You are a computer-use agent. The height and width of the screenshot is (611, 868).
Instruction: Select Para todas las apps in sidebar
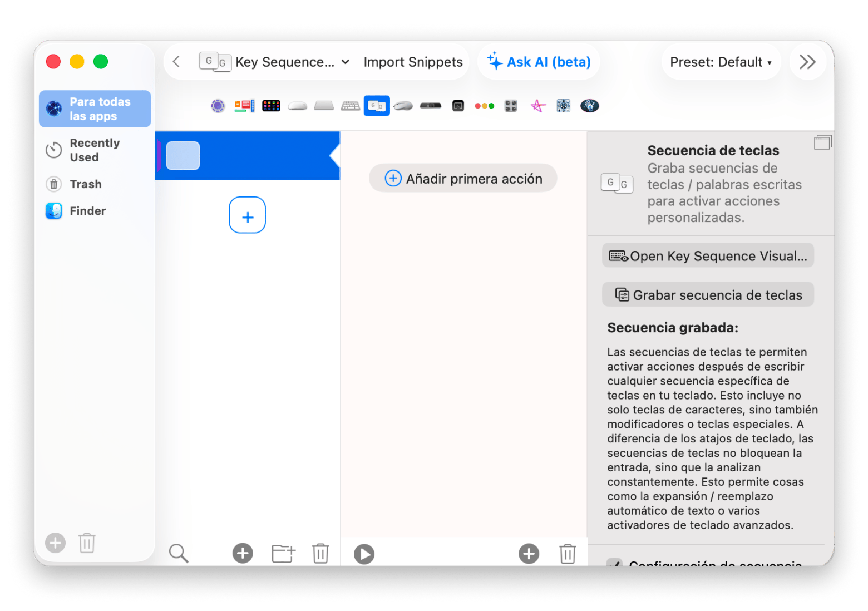click(x=95, y=109)
